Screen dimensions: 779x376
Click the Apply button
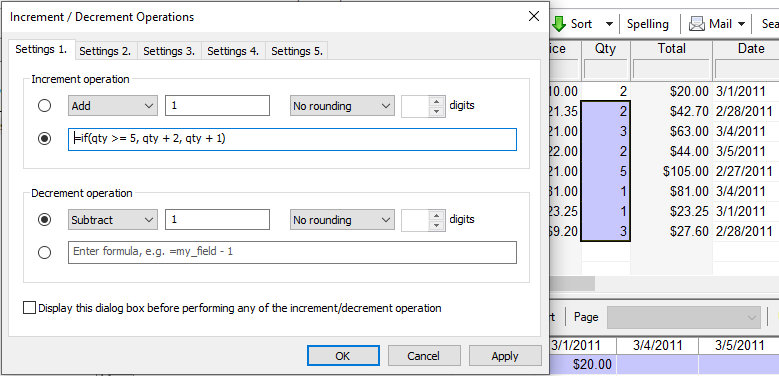click(505, 356)
